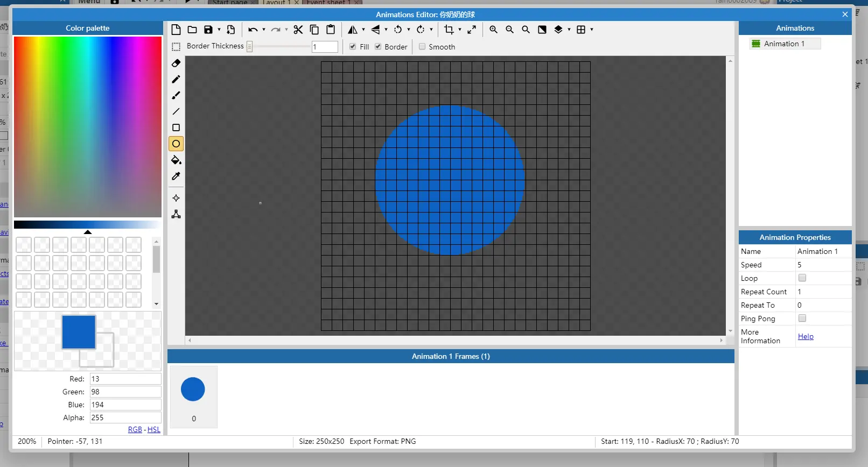Click the Alpha value input field
The height and width of the screenshot is (467, 868).
tap(125, 418)
